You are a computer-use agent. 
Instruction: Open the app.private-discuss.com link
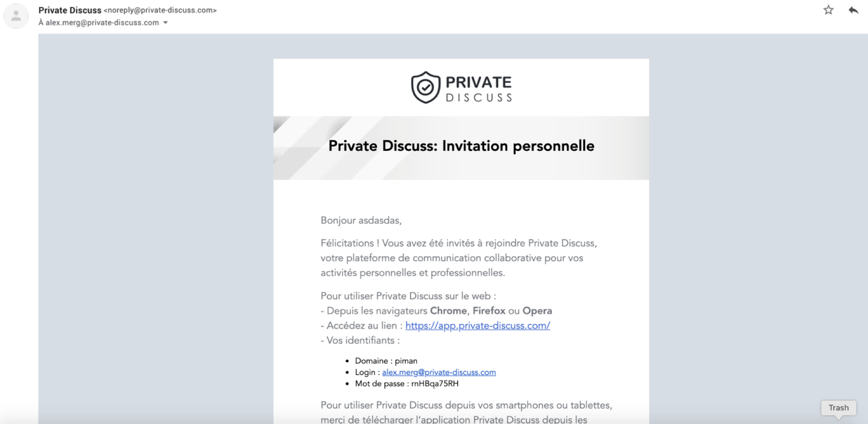pyautogui.click(x=477, y=326)
